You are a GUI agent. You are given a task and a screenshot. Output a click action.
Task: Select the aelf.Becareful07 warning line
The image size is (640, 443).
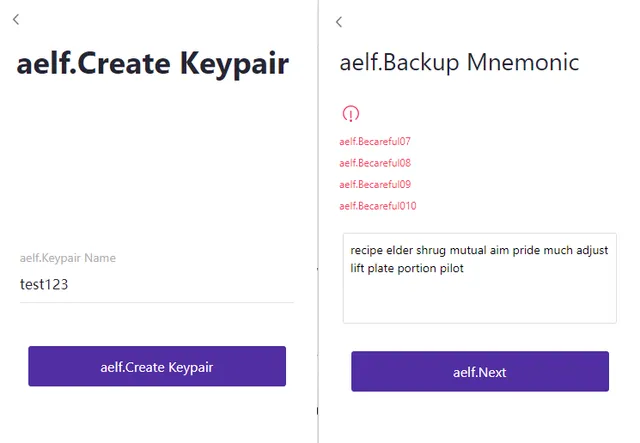[x=375, y=142]
